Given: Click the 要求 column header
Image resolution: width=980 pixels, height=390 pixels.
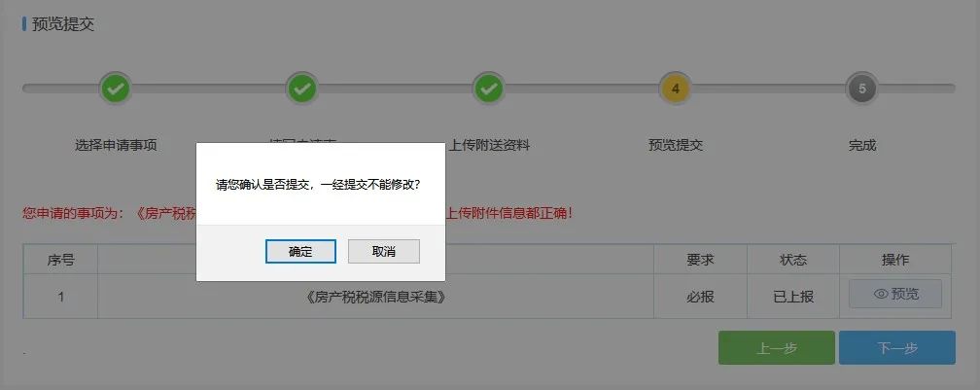Looking at the screenshot, I should pos(700,260).
